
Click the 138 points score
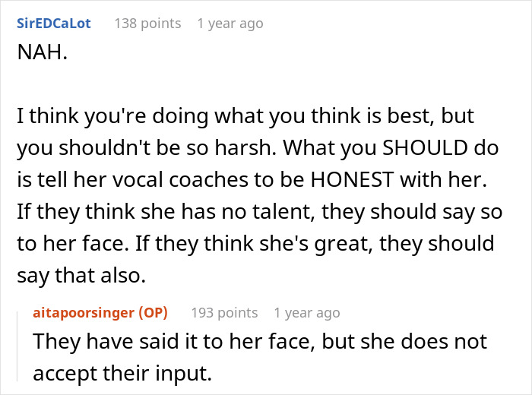tap(147, 23)
